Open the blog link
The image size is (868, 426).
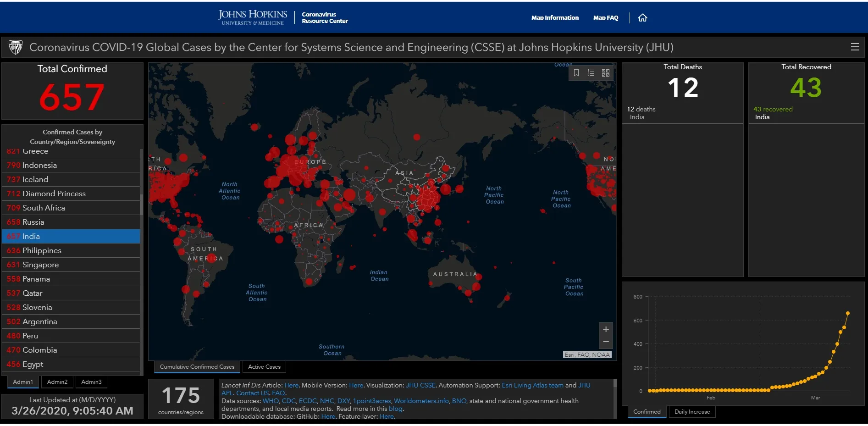click(x=395, y=409)
